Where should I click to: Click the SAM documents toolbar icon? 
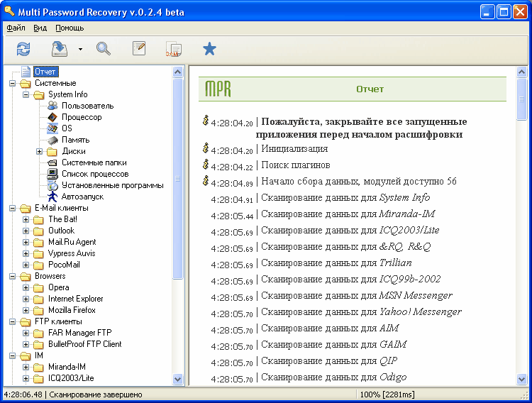(173, 48)
